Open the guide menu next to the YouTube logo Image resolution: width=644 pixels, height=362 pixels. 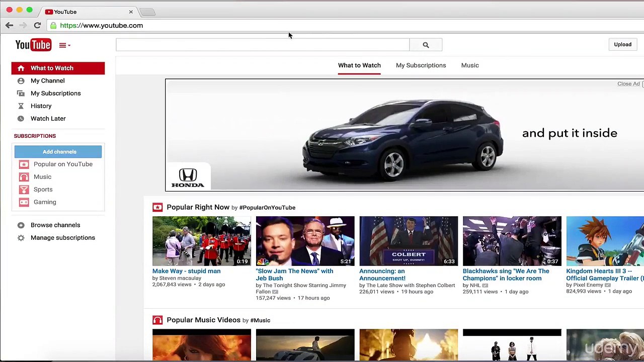click(x=64, y=45)
